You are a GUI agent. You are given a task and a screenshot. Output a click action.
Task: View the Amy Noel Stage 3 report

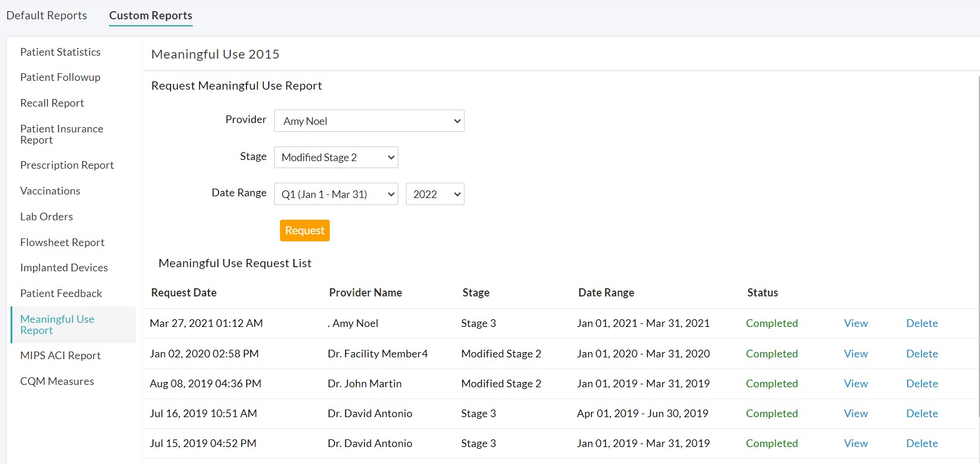(855, 323)
